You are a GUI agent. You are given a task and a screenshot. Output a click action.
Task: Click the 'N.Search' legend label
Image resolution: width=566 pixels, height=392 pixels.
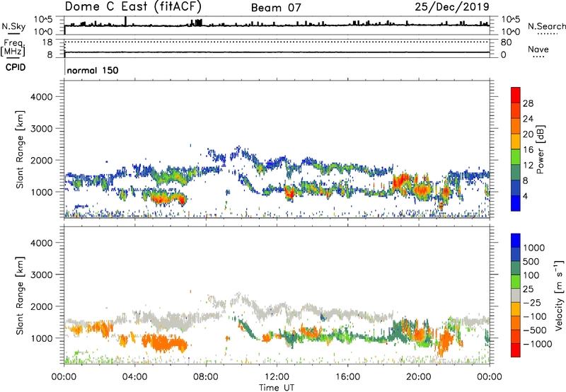[546, 26]
